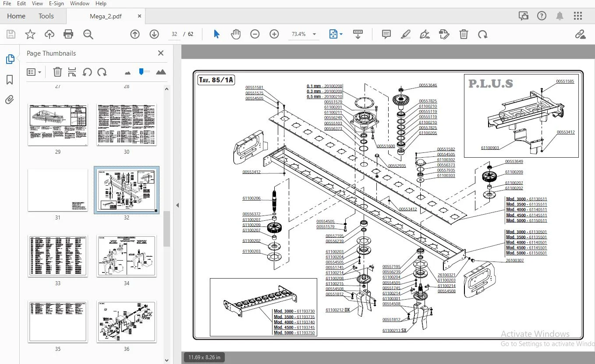Open the Edit menu
The image size is (595, 364).
coord(21,4)
